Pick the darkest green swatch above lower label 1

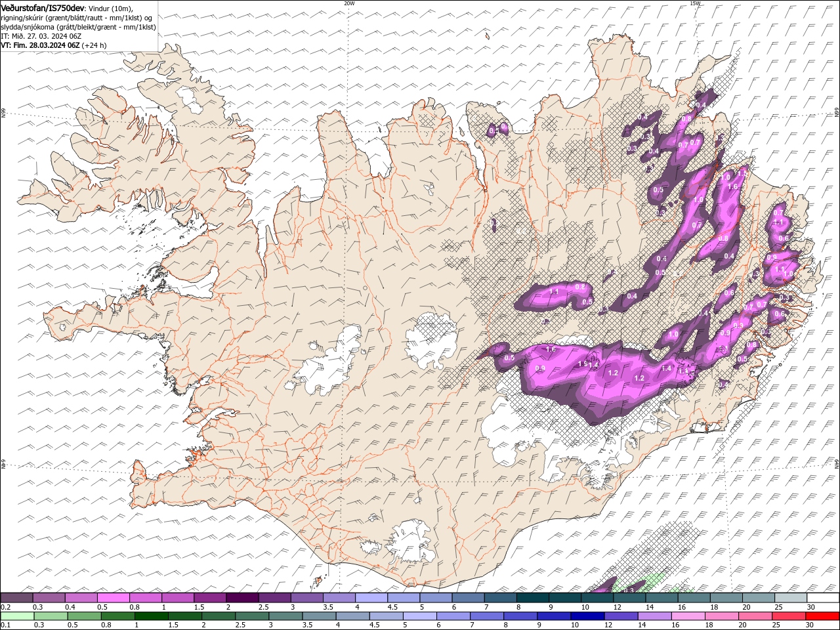click(151, 616)
